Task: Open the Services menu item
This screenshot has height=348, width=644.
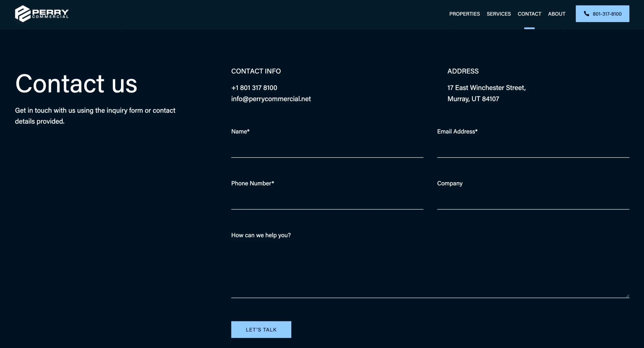Action: [x=499, y=14]
